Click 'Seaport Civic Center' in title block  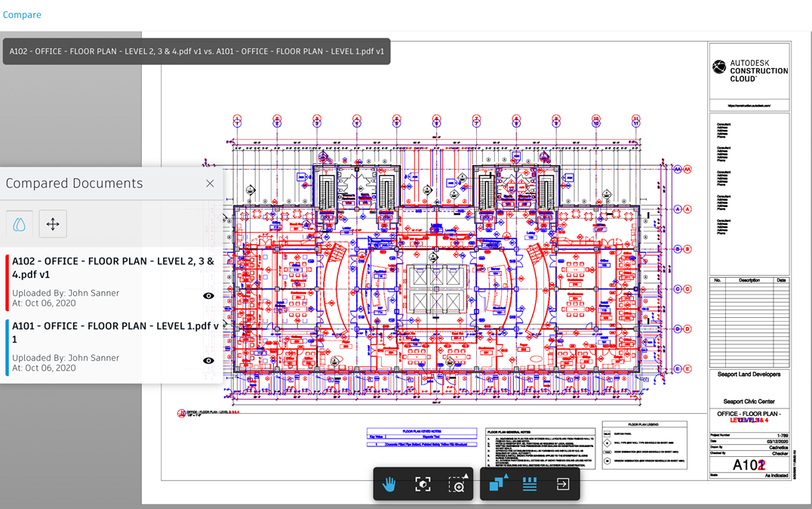(749, 401)
